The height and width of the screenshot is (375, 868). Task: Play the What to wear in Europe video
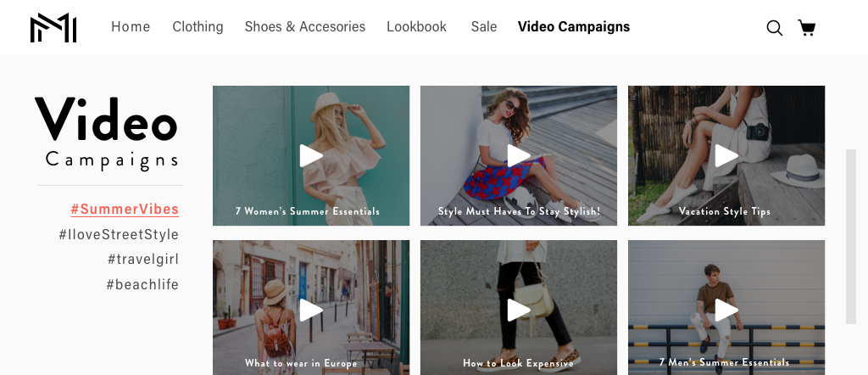[x=311, y=311]
